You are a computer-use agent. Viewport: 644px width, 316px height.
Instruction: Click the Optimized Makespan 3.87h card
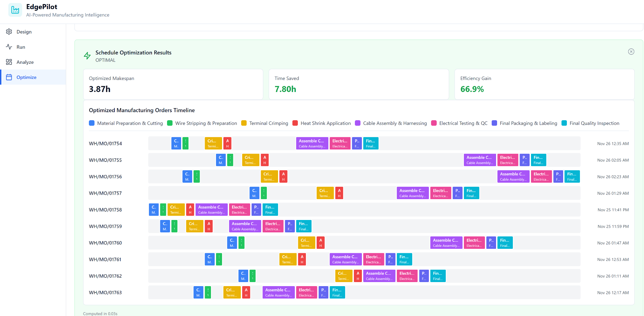(x=173, y=84)
